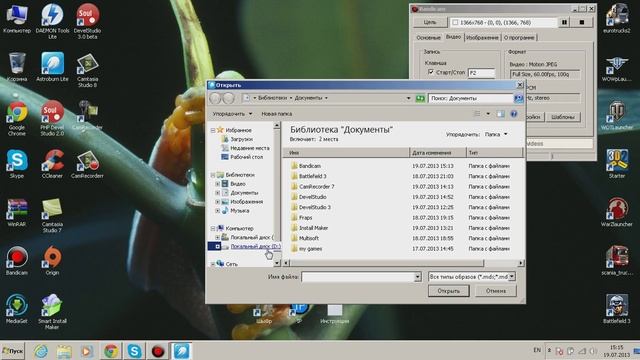Open the Корзина recycle bin icon
The image size is (640, 360).
(17, 67)
